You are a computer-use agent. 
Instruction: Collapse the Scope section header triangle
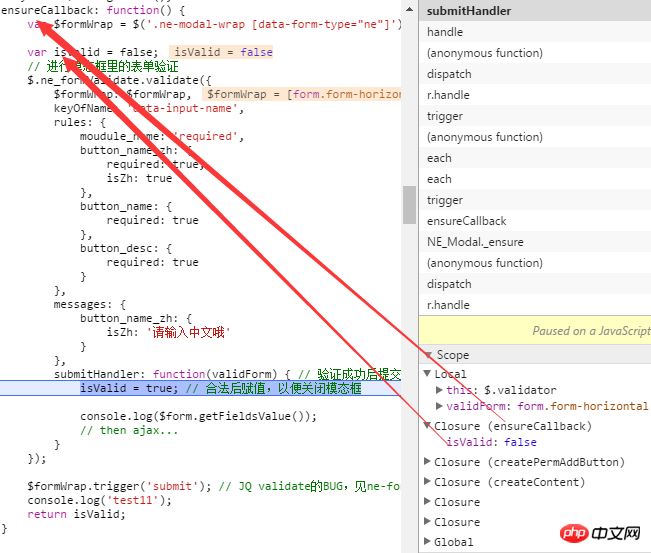(428, 355)
